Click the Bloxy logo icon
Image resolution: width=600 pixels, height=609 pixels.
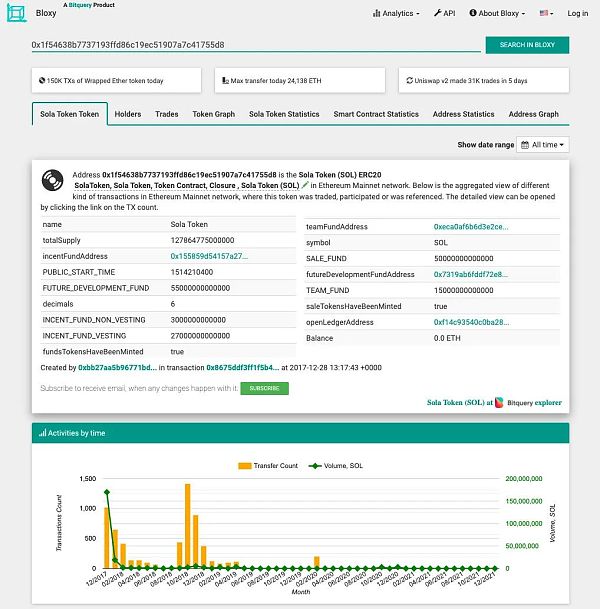[15, 15]
